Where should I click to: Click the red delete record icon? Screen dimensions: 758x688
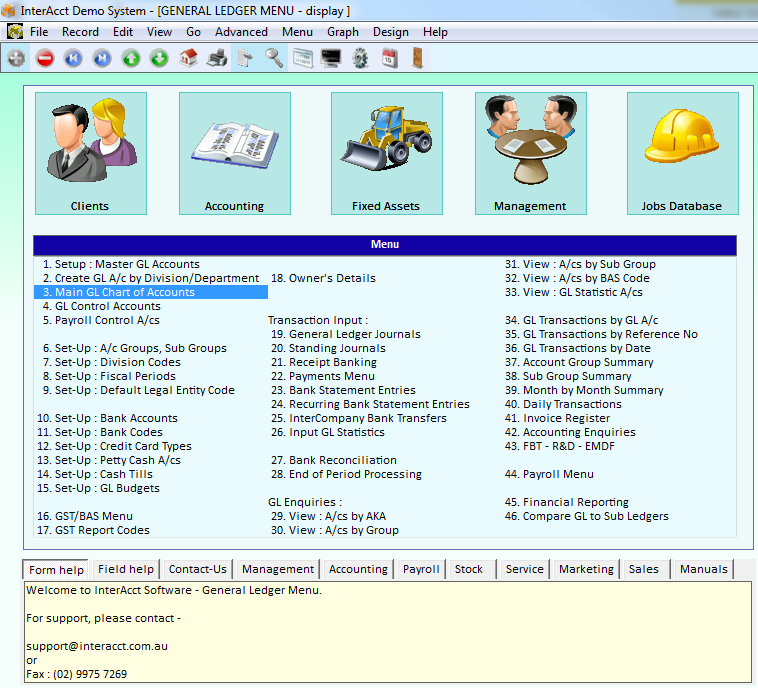(x=45, y=59)
